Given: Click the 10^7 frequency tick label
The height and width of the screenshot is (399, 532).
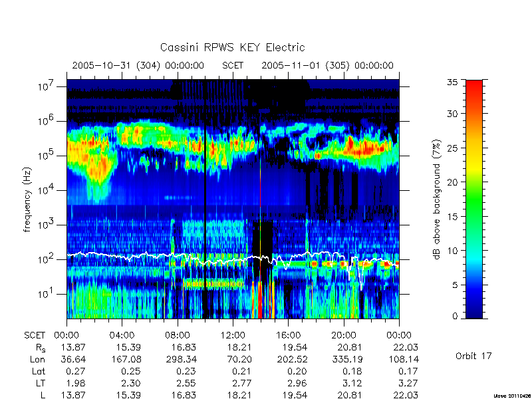Looking at the screenshot, I should (46, 86).
